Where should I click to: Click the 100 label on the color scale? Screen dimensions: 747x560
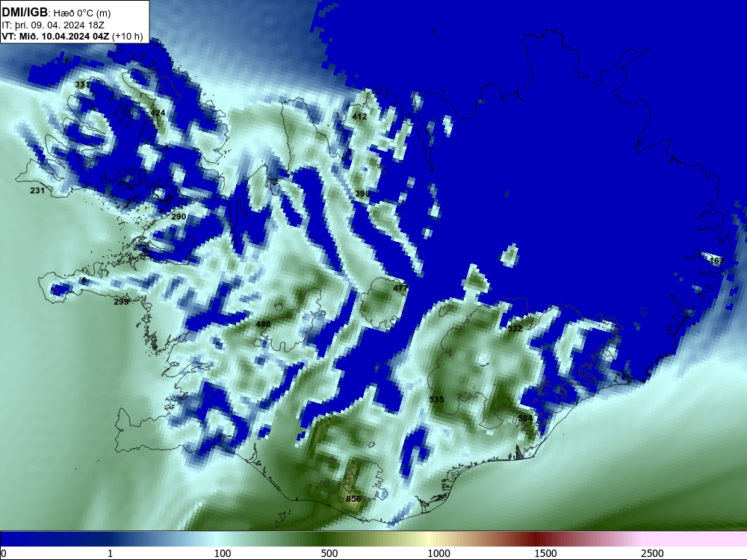tap(223, 553)
